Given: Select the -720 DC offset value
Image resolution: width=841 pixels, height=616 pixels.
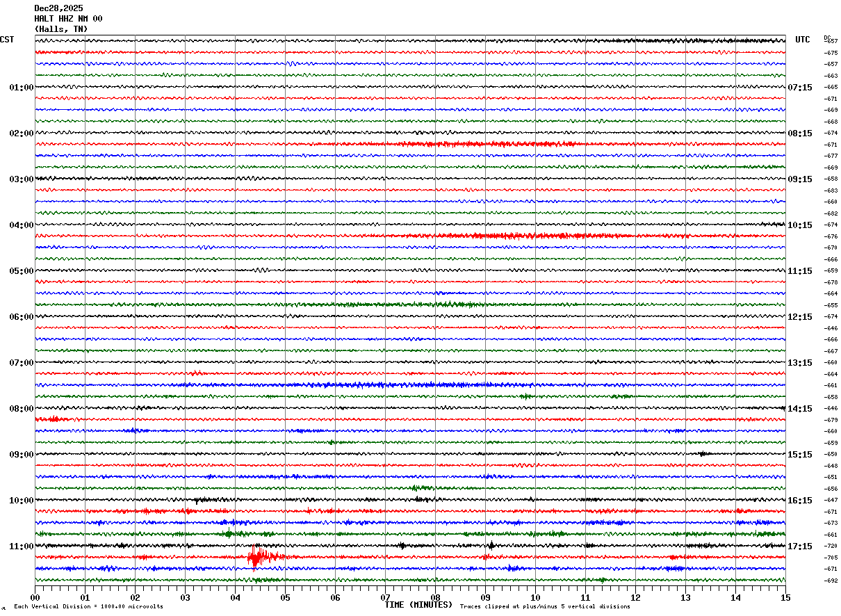Looking at the screenshot, I should click(831, 546).
